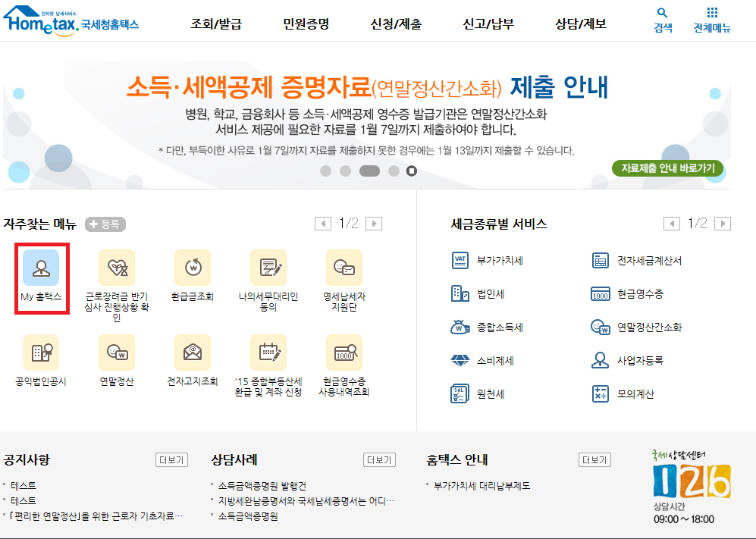Pause banner with the square stop indicator
The image size is (756, 539).
point(412,171)
